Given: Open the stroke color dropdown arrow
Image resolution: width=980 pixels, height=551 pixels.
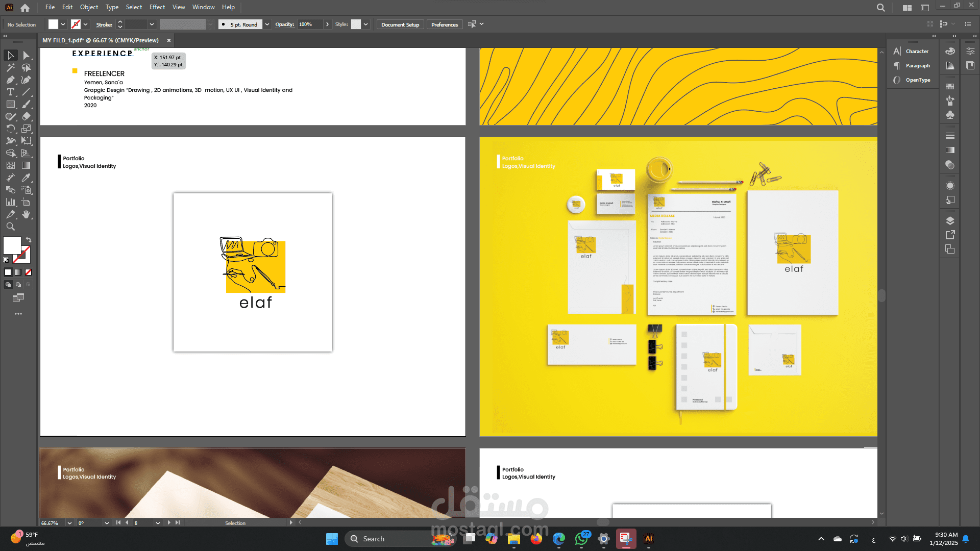Looking at the screenshot, I should point(85,24).
